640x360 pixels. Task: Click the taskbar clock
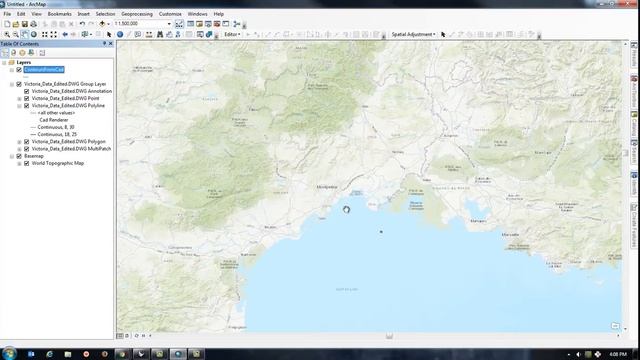[618, 354]
